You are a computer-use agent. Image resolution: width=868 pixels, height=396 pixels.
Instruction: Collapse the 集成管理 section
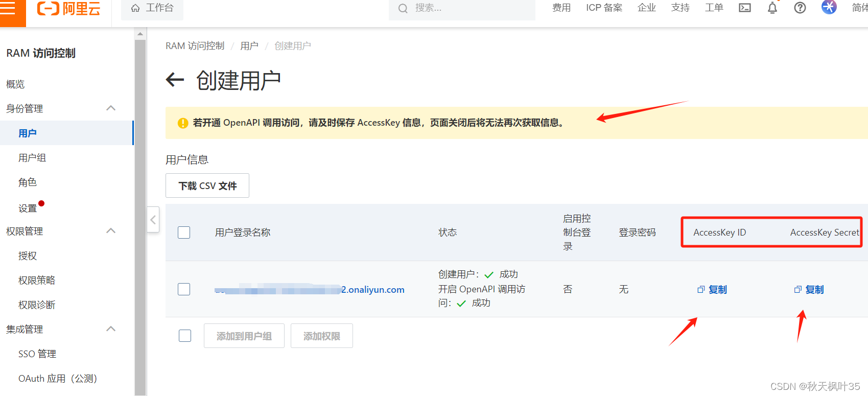[x=111, y=329]
